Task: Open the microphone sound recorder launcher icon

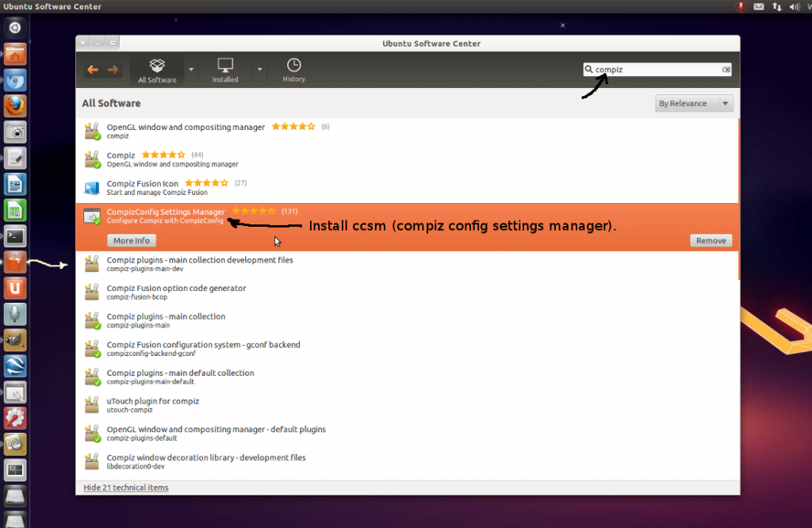Action: click(15, 314)
